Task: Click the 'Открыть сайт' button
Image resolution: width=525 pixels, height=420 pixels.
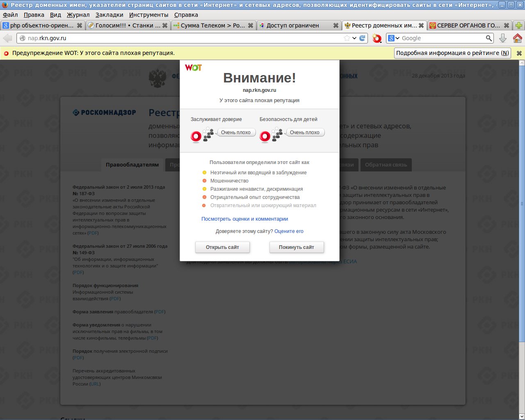Action: tap(222, 247)
